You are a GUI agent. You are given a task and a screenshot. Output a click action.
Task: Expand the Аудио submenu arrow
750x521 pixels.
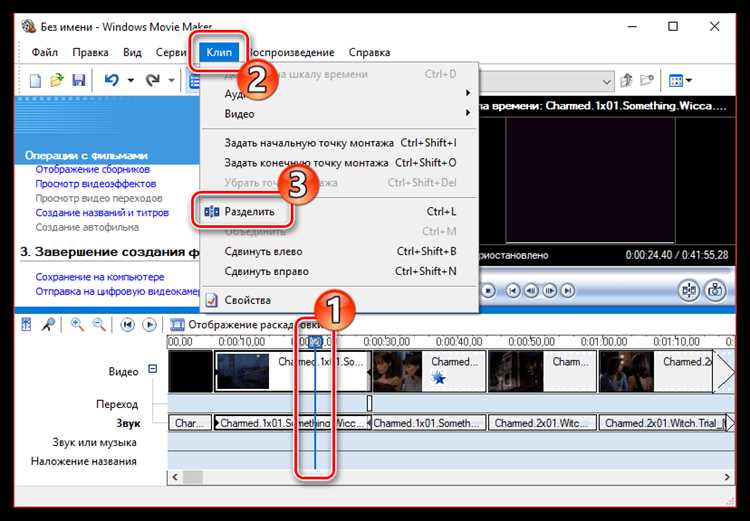[468, 93]
